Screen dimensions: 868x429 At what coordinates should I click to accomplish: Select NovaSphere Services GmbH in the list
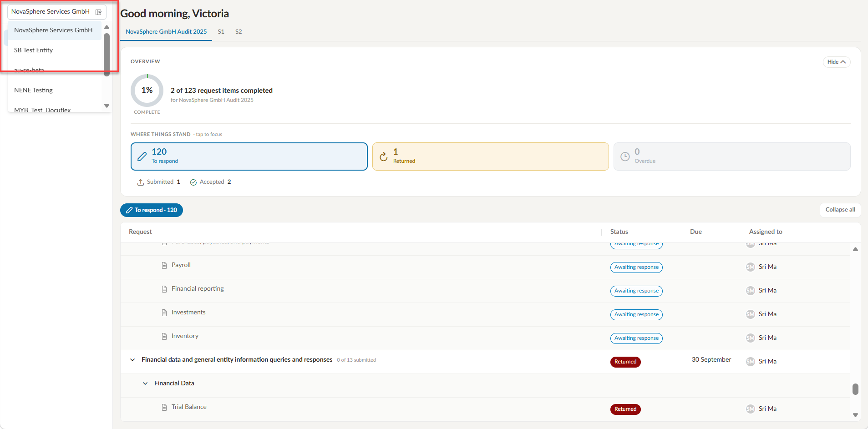(x=54, y=30)
